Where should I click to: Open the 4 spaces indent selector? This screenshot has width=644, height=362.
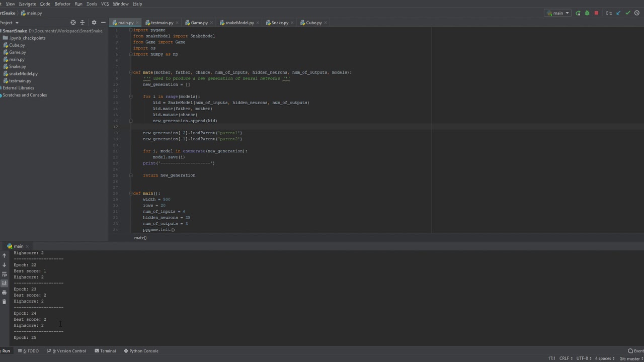(x=605, y=358)
